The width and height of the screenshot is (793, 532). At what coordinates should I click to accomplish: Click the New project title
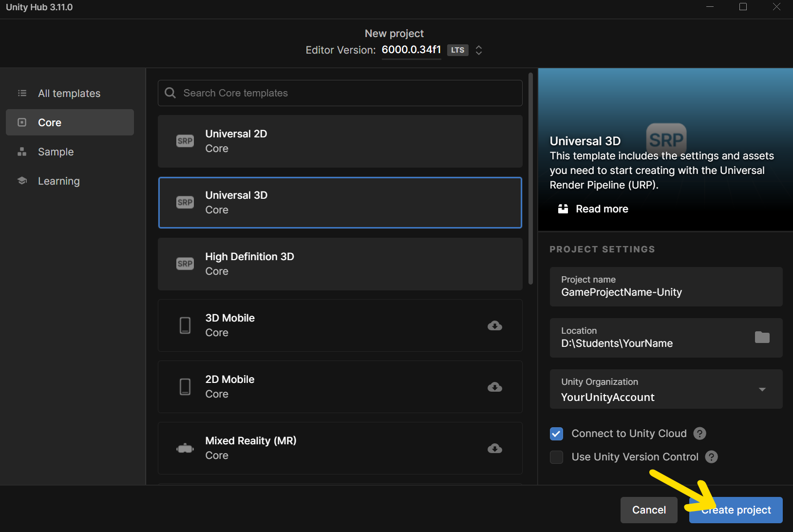(394, 34)
